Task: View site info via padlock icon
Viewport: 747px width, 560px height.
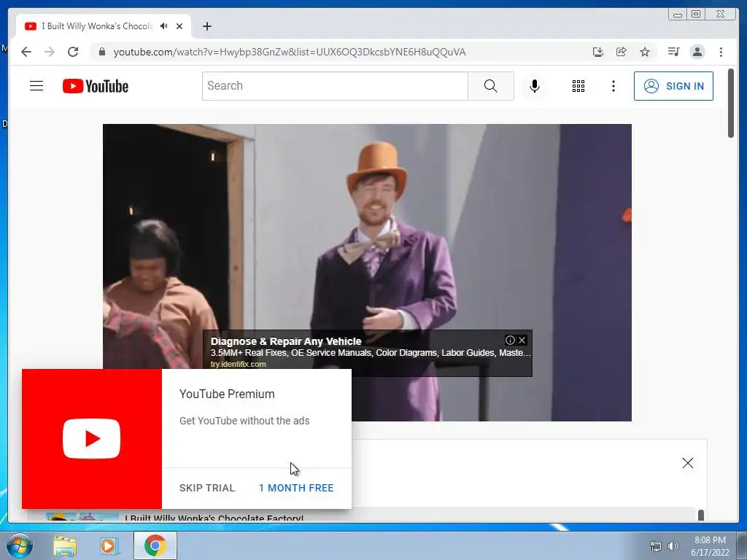Action: (x=101, y=52)
